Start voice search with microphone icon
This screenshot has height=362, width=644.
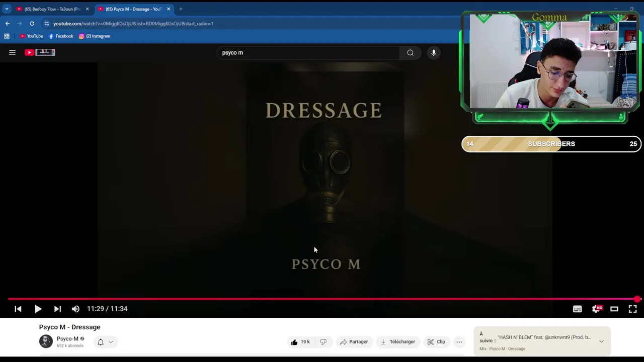(434, 53)
